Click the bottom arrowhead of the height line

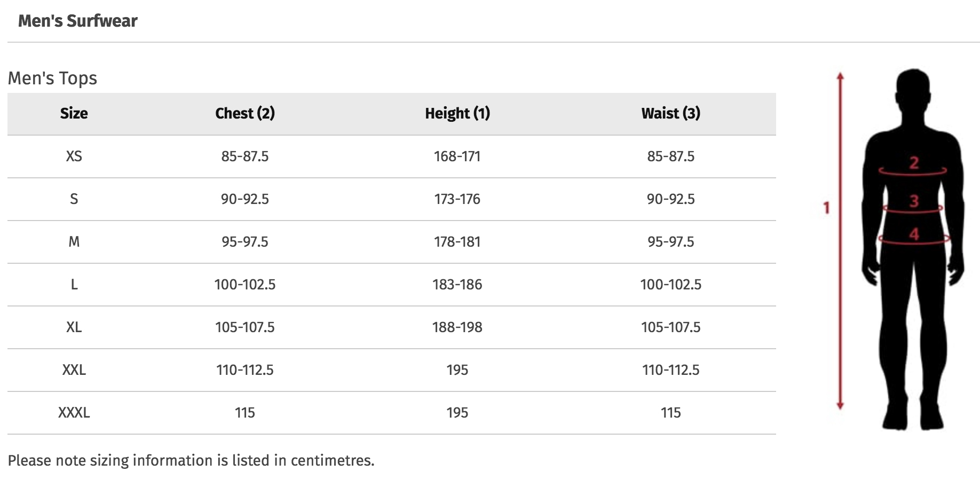(840, 405)
